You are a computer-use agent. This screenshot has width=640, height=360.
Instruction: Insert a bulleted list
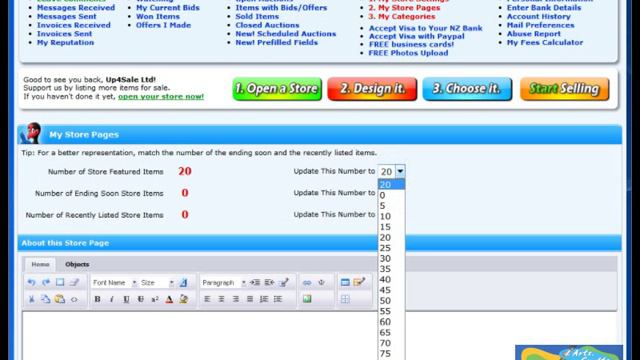pyautogui.click(x=278, y=299)
